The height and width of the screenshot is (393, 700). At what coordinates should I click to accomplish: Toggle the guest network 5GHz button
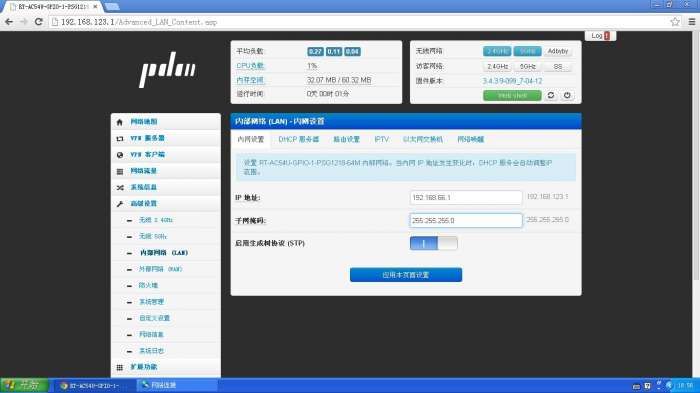(527, 67)
